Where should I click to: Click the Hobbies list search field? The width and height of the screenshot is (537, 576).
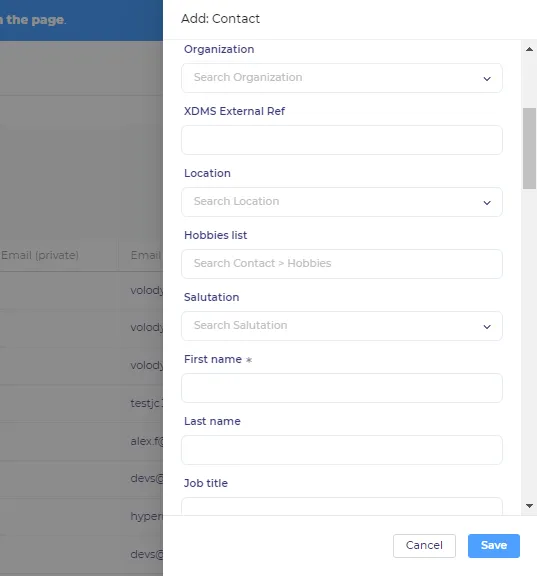(x=342, y=264)
